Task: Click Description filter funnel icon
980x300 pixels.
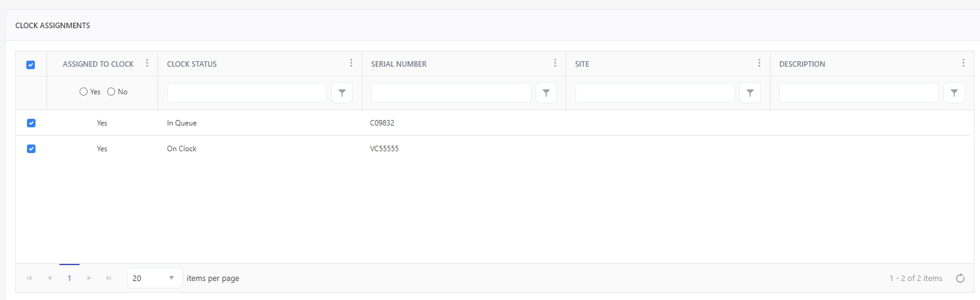Action: [x=954, y=93]
